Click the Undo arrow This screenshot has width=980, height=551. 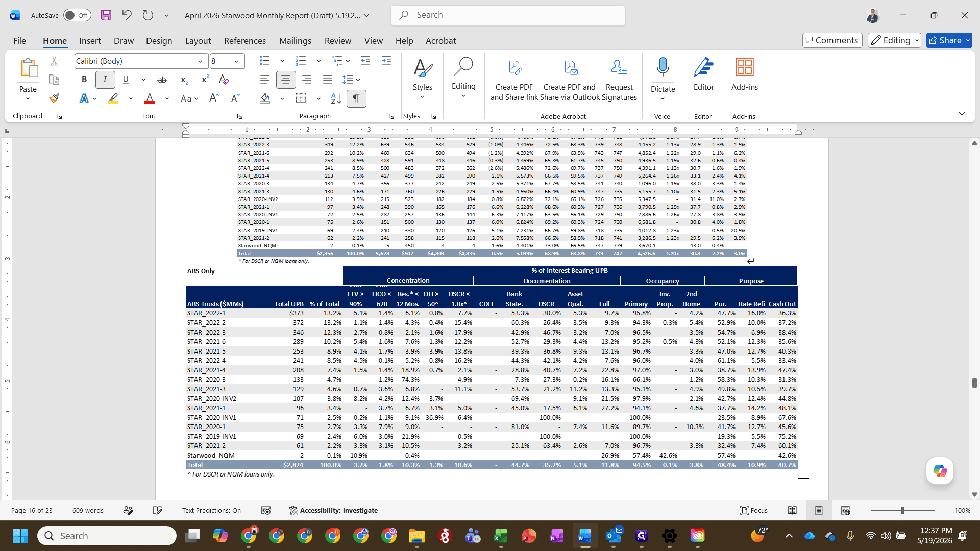(127, 15)
